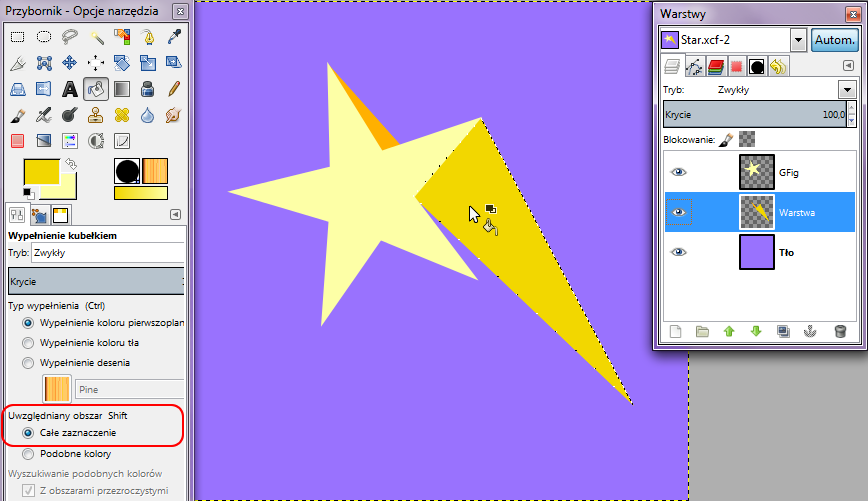Viewport: 868px width, 501px height.
Task: Select 'Podobne kolory' radio option
Action: point(29,453)
